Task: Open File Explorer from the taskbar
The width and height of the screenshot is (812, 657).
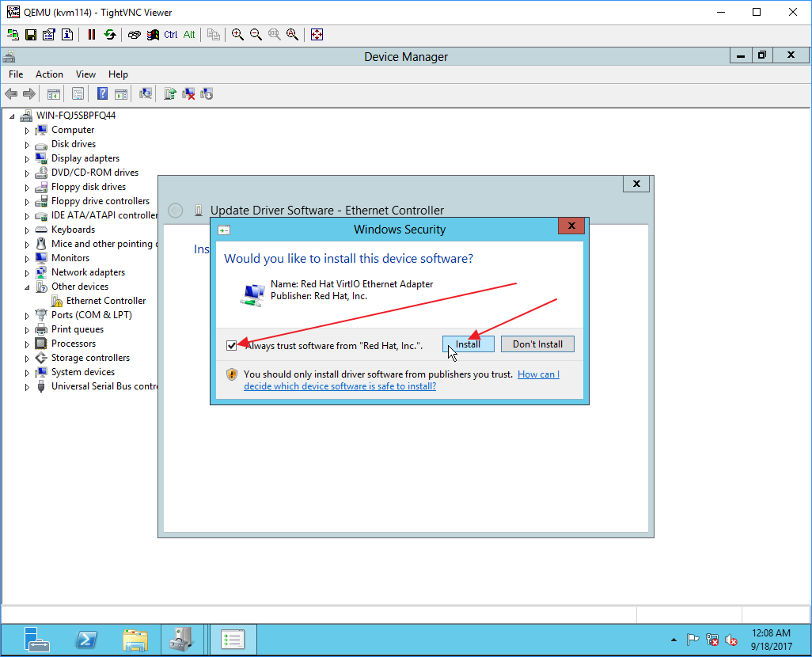Action: (x=135, y=640)
